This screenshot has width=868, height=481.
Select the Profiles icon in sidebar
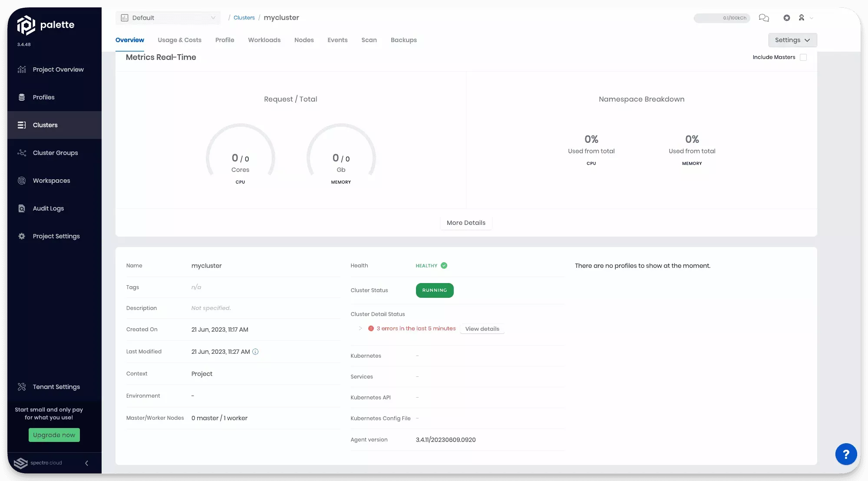[22, 97]
